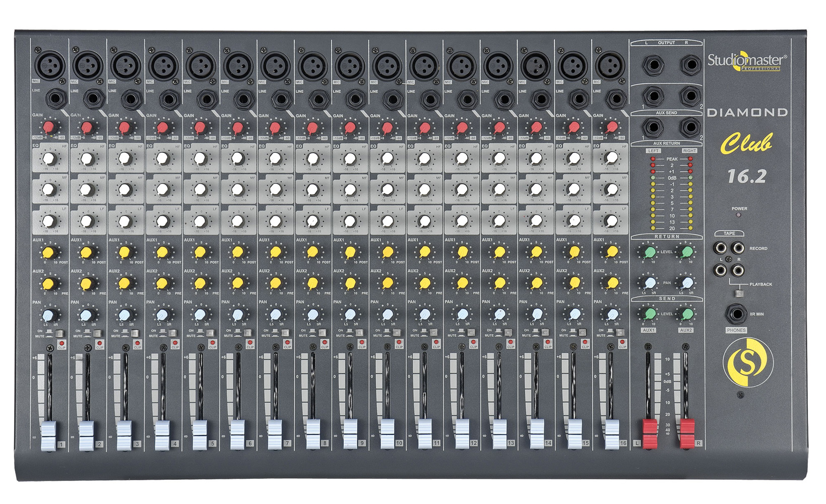Click the channel 16 line input jack
The width and height of the screenshot is (826, 504).
(x=616, y=99)
